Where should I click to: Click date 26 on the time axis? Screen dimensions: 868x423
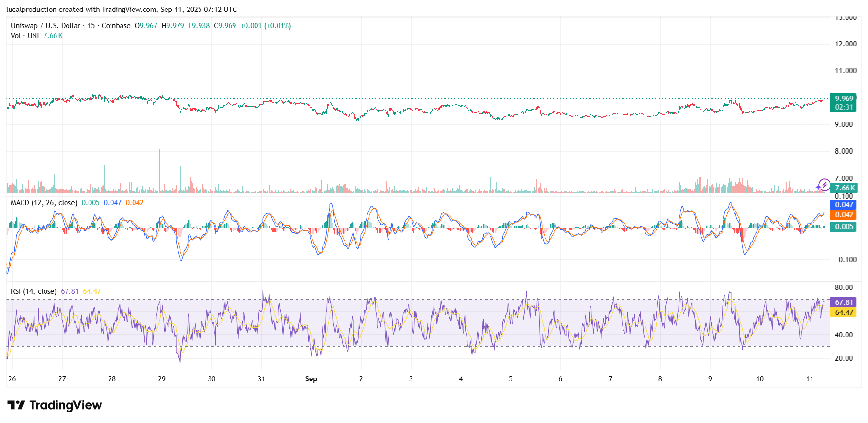tap(12, 379)
